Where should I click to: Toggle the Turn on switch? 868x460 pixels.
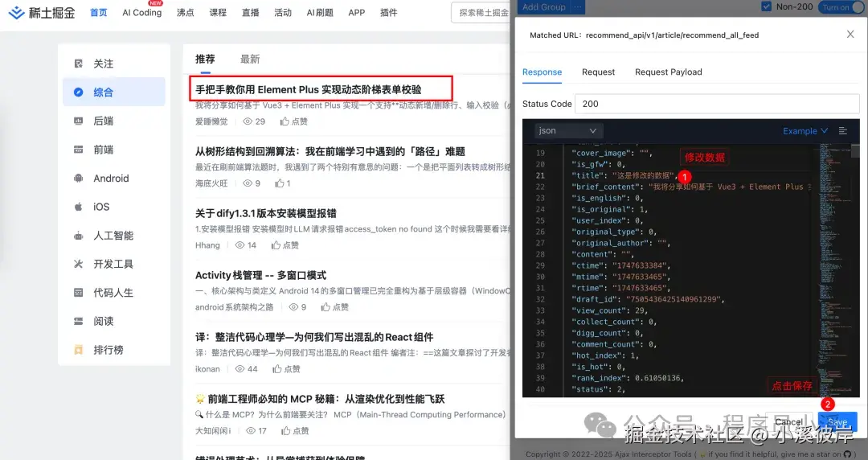coord(841,7)
